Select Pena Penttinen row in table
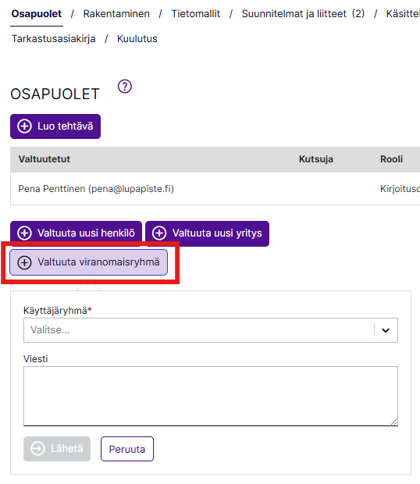 click(215, 189)
